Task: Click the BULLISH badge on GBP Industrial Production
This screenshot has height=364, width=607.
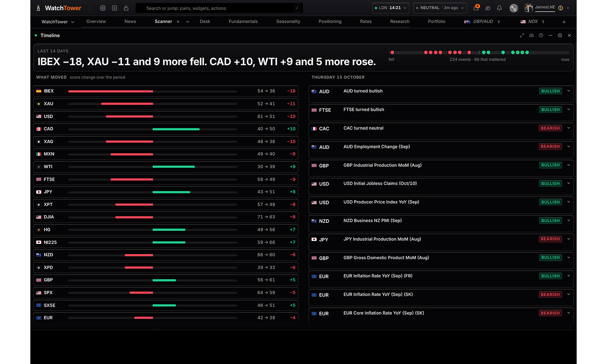Action: 550,165
